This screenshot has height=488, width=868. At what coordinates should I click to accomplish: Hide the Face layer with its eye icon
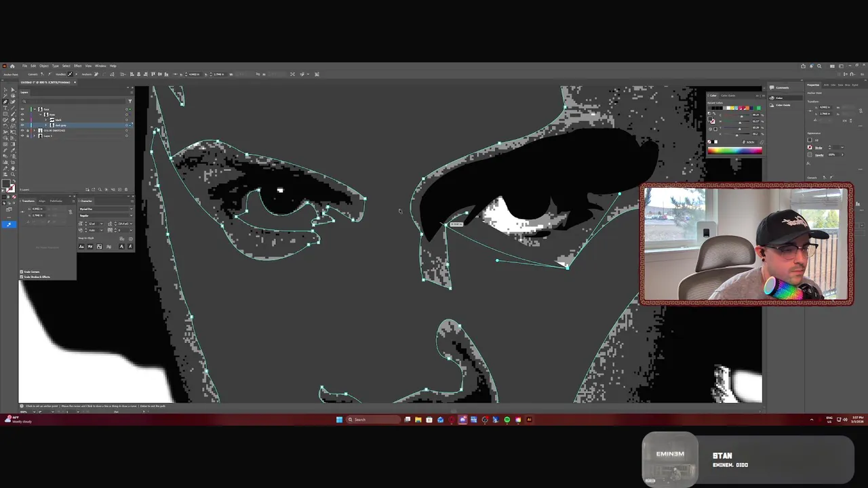[x=22, y=109]
